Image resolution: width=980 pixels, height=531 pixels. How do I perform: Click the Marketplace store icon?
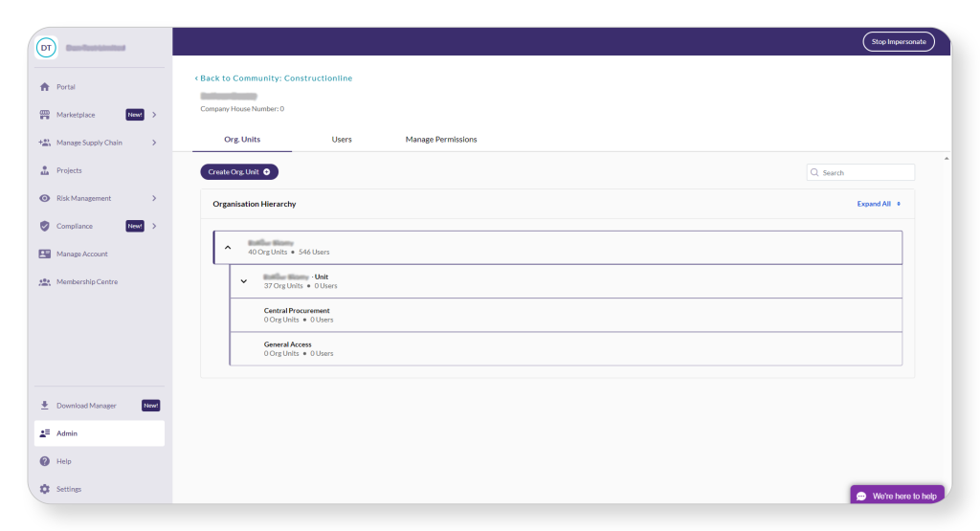click(44, 115)
